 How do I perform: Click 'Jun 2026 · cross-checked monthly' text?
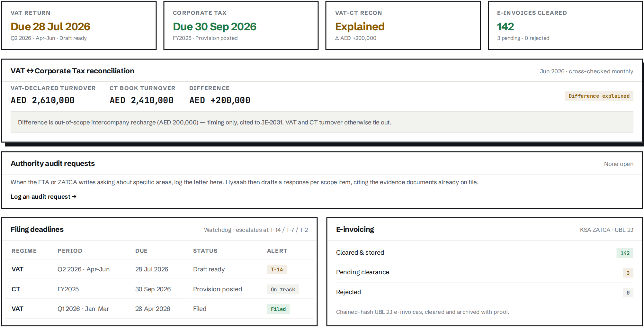point(586,71)
